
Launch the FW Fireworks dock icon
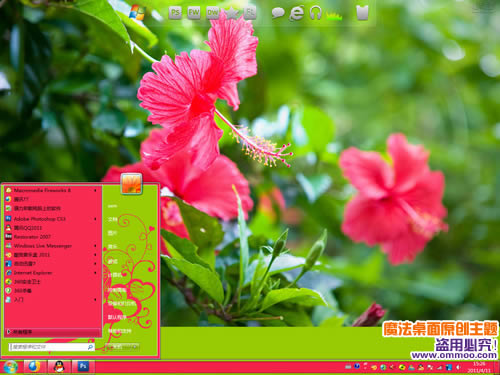pos(194,13)
